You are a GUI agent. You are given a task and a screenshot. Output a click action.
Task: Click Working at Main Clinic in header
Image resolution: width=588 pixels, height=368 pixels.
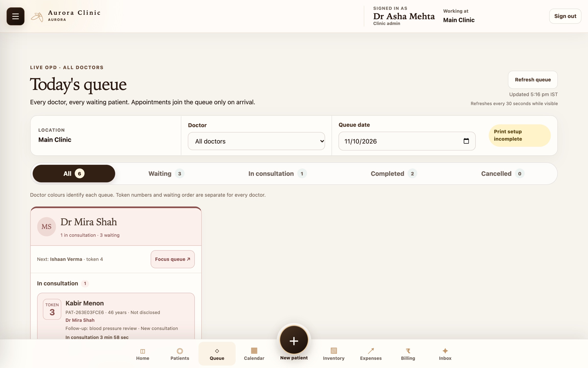click(x=459, y=16)
